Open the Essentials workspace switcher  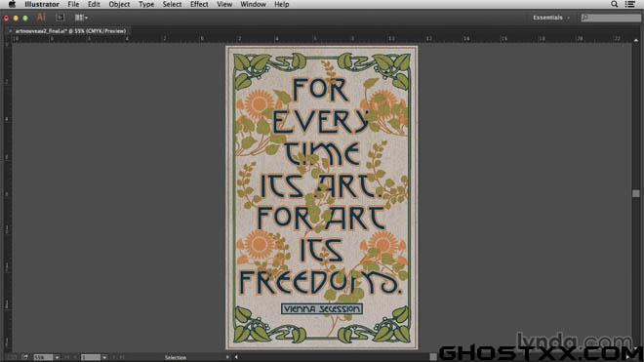point(551,18)
